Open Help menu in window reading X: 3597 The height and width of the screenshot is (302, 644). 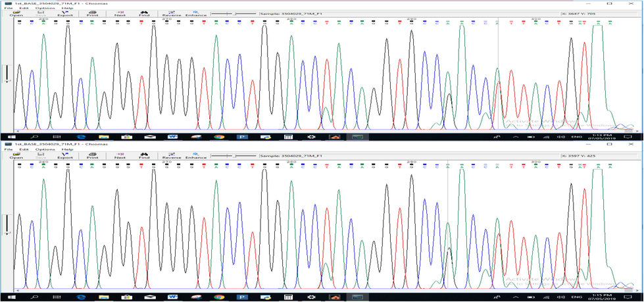(x=67, y=149)
